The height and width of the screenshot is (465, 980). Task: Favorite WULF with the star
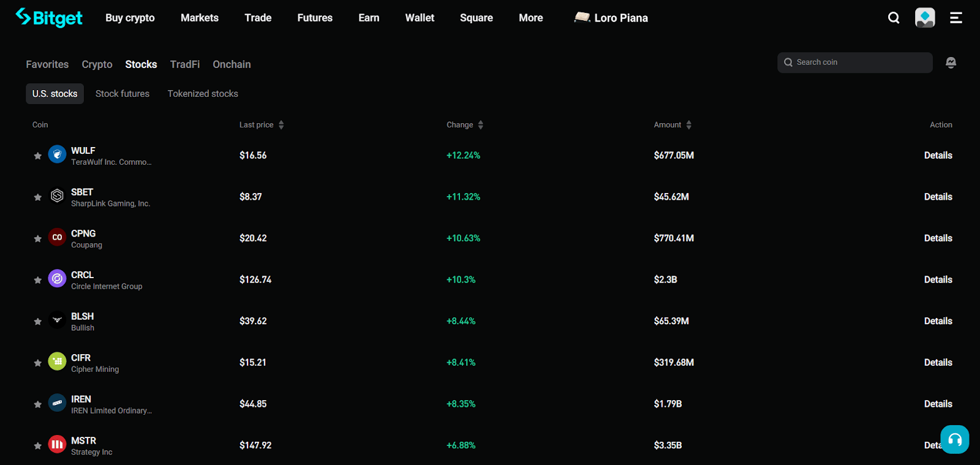[37, 156]
